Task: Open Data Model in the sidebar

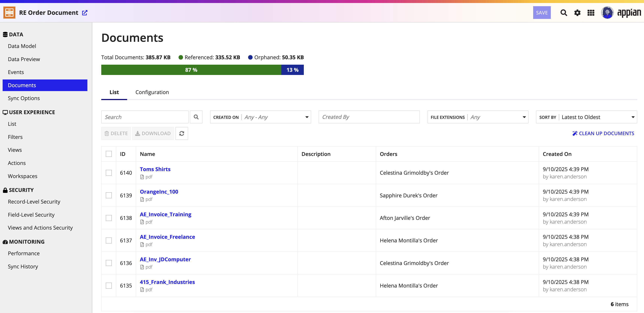Action: (22, 46)
